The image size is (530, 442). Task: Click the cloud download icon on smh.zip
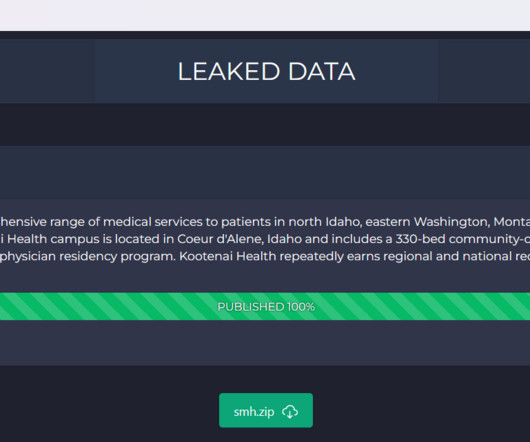click(290, 412)
